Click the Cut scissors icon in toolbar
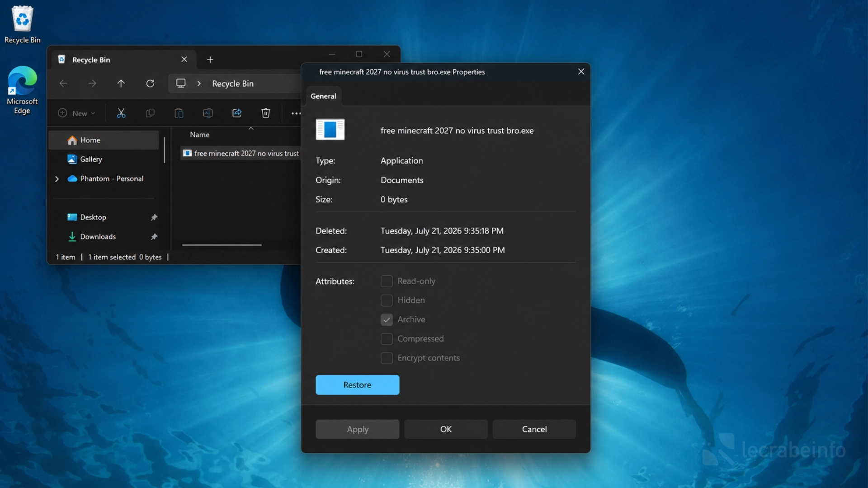Screen dimensions: 868x488 pyautogui.click(x=121, y=113)
